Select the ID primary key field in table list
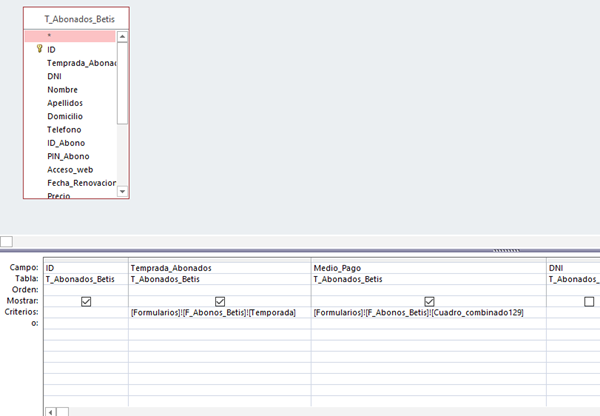 [x=51, y=50]
